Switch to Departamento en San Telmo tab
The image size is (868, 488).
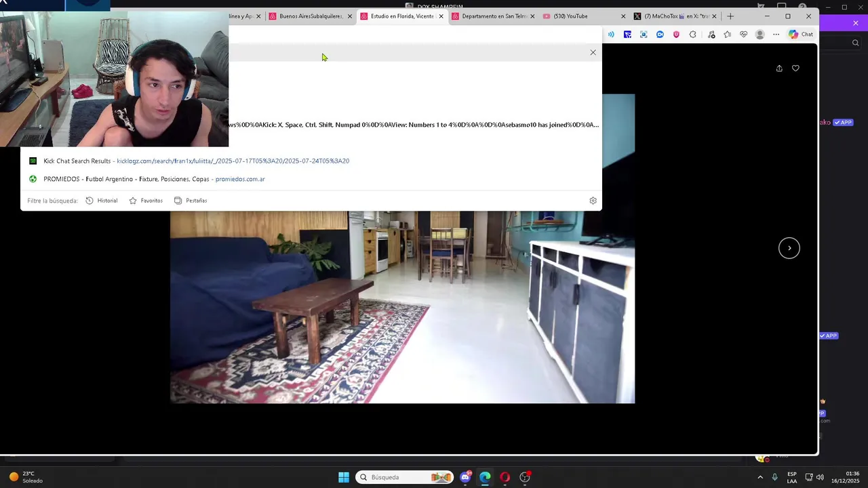494,16
